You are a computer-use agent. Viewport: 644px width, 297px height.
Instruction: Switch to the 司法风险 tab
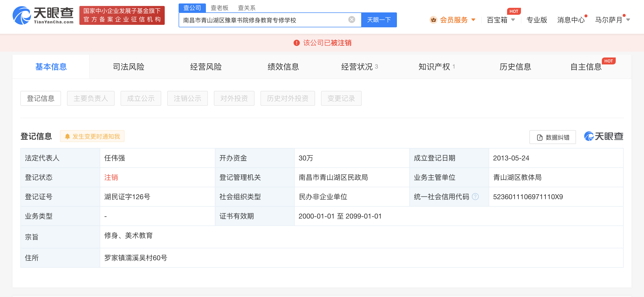click(128, 67)
